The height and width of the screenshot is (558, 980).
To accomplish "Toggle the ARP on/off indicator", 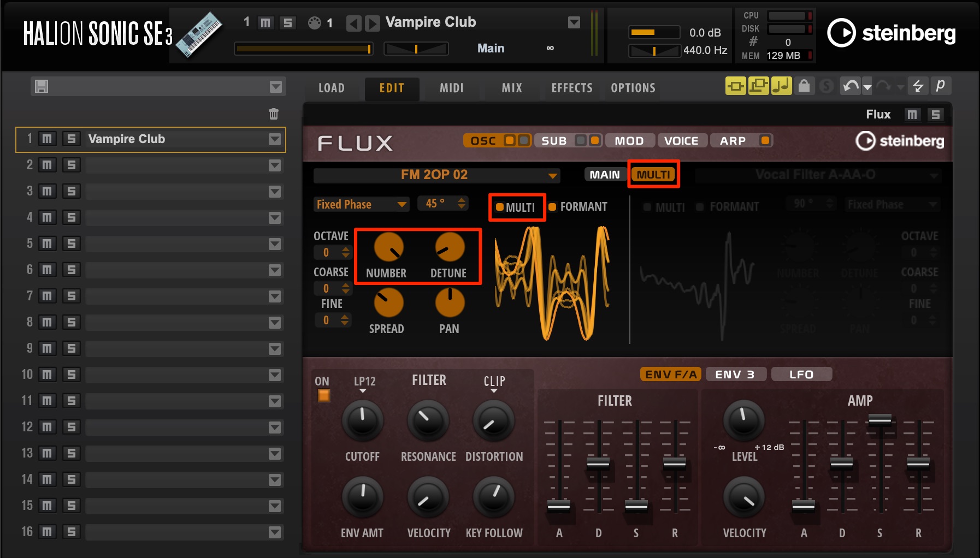I will [765, 141].
